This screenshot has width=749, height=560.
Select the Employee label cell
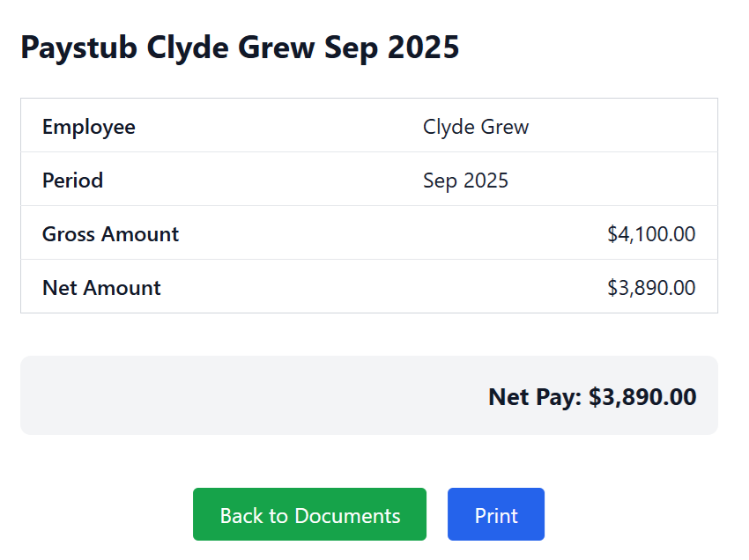[89, 127]
